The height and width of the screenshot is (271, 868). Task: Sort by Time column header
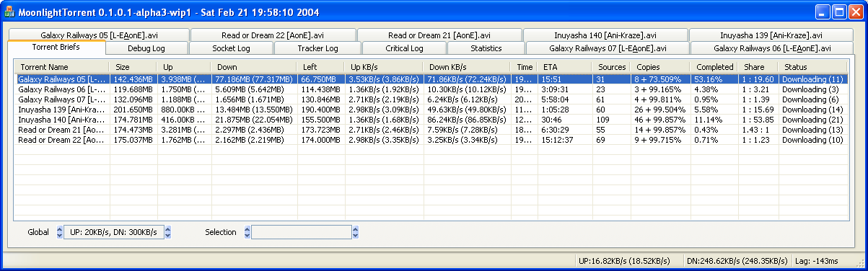pos(525,67)
